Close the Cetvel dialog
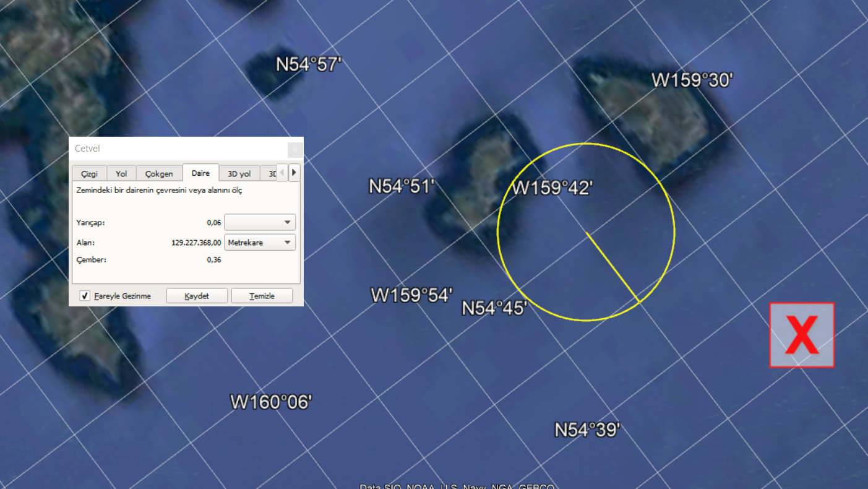868x489 pixels. 296,149
